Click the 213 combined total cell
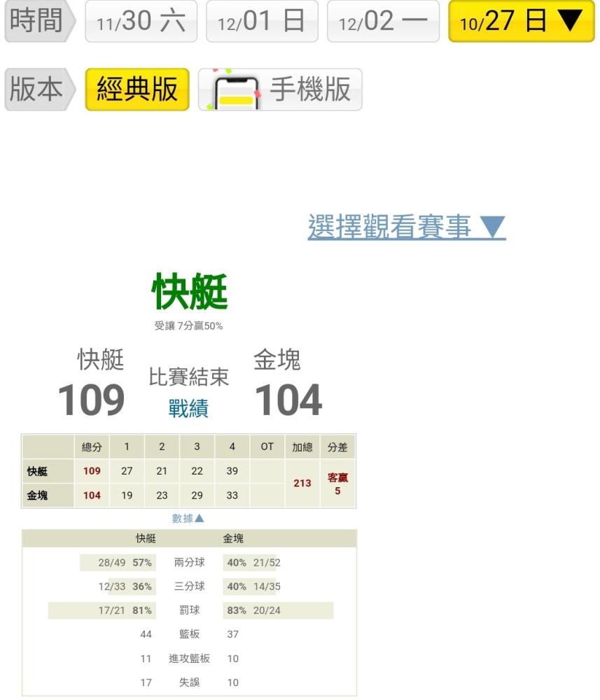The height and width of the screenshot is (700, 600). click(x=302, y=484)
